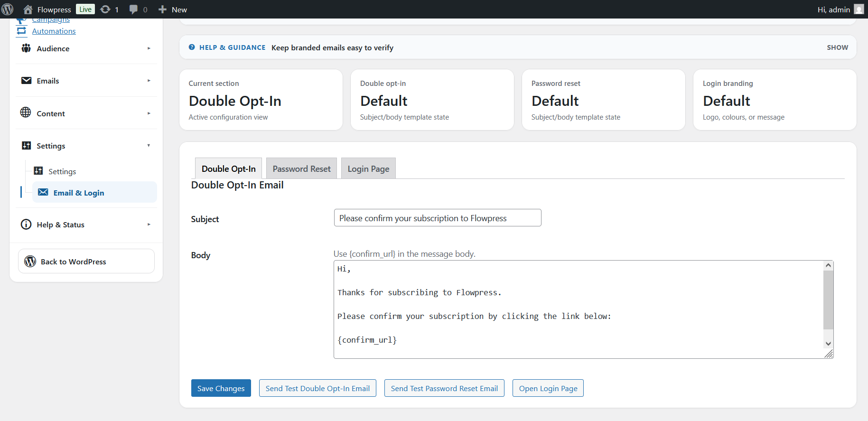
Task: Click the Automations loop icon
Action: click(x=22, y=31)
